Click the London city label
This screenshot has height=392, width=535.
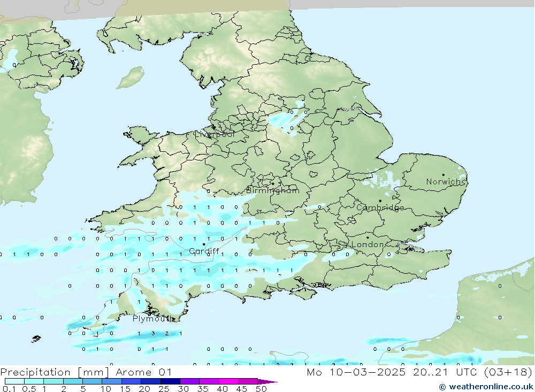coord(368,244)
